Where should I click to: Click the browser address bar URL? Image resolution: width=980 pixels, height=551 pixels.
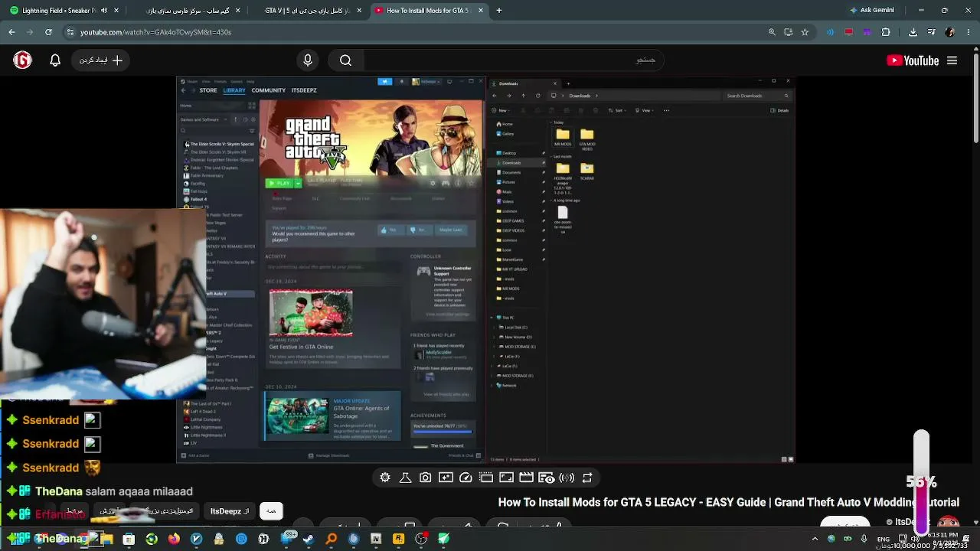click(x=155, y=32)
